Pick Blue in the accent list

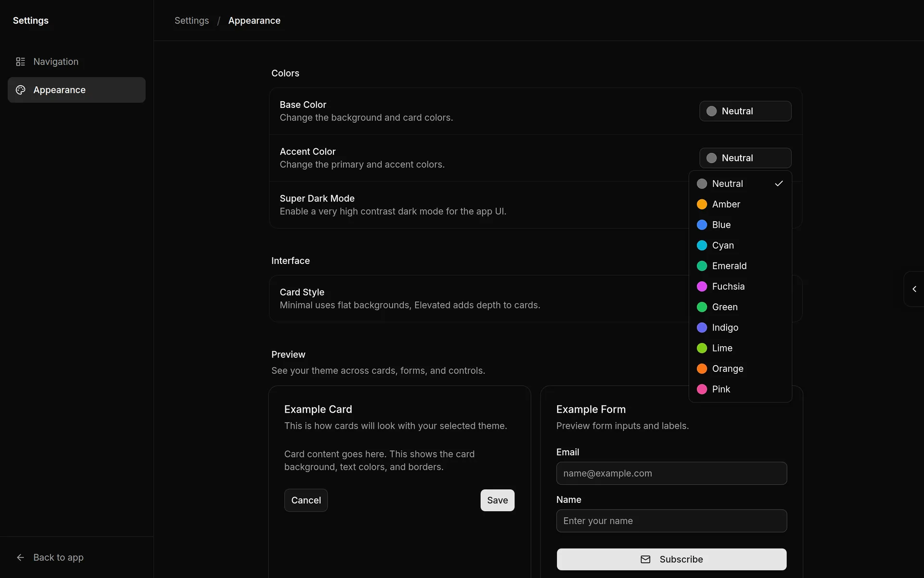(740, 225)
